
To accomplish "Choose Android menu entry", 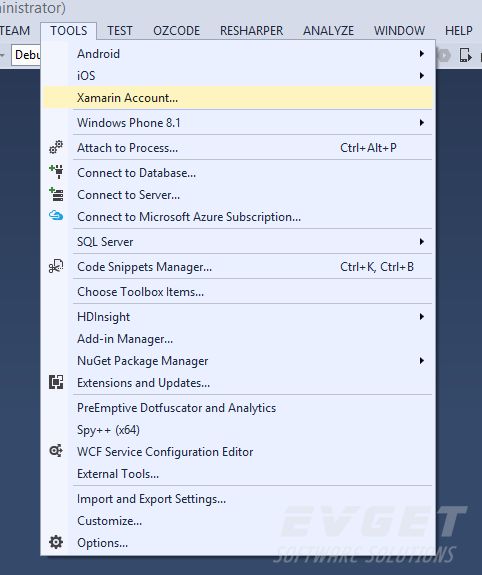I will 238,54.
